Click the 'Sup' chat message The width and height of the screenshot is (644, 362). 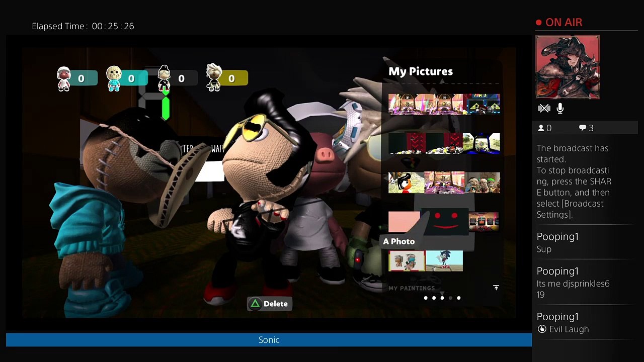pos(544,249)
